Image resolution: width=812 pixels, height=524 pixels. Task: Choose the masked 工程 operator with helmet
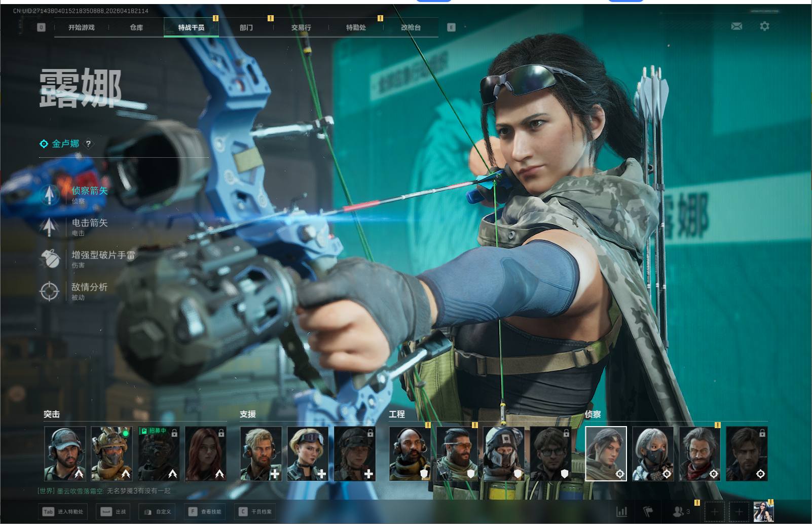click(504, 453)
